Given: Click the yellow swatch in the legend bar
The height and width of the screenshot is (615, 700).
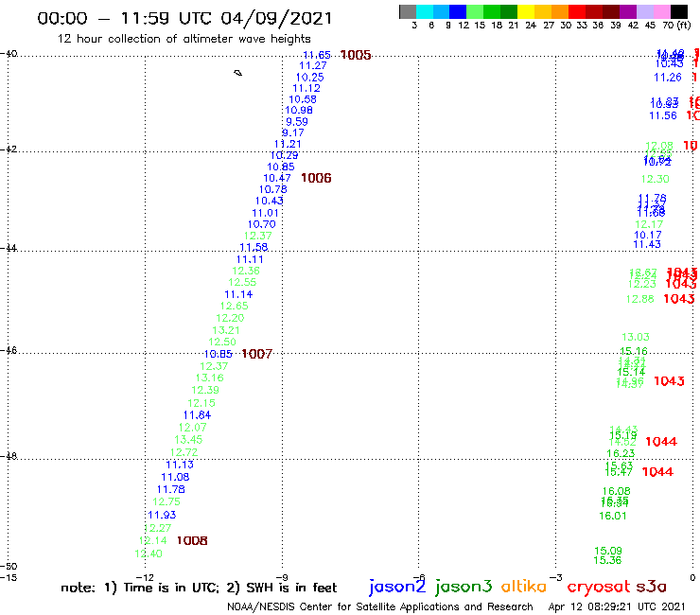Looking at the screenshot, I should coord(526,12).
